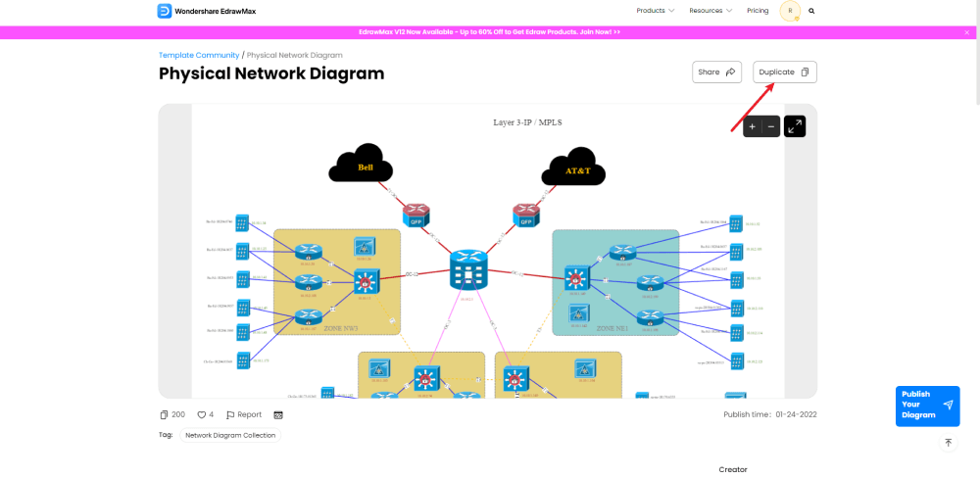This screenshot has width=980, height=479.
Task: Click the ZONE NW3 label
Action: click(x=341, y=328)
